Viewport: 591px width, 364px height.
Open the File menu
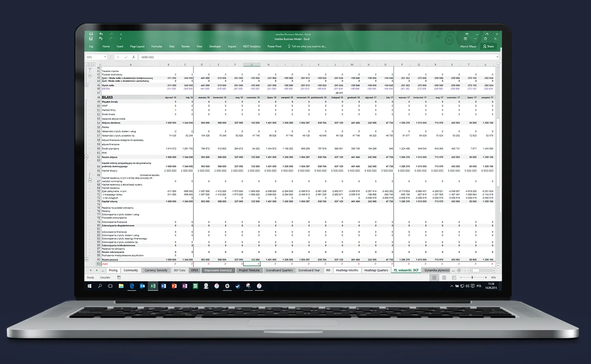(x=91, y=46)
